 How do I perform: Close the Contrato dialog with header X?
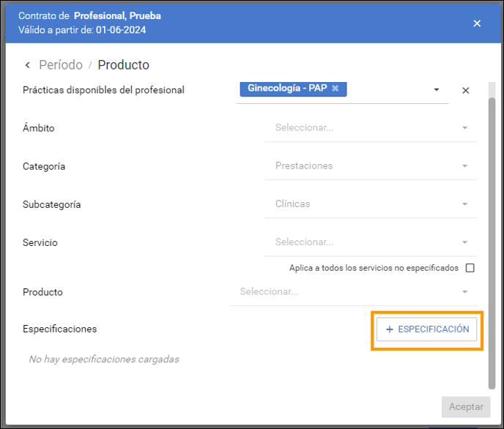[x=477, y=23]
